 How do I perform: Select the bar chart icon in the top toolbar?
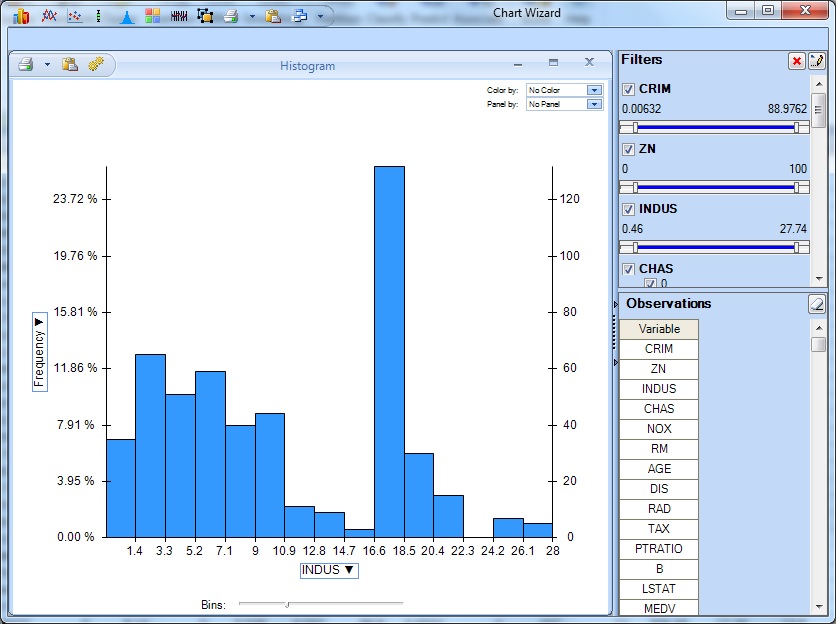(x=20, y=16)
